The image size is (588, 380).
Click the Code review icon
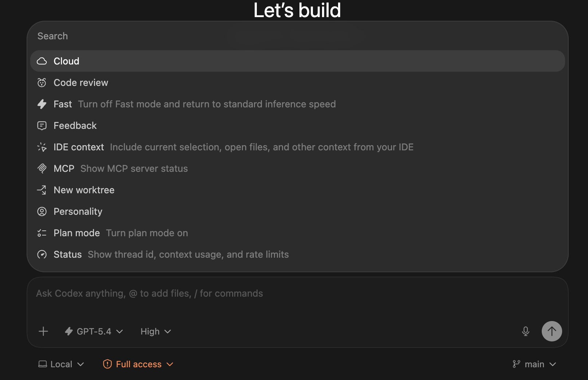click(x=42, y=83)
